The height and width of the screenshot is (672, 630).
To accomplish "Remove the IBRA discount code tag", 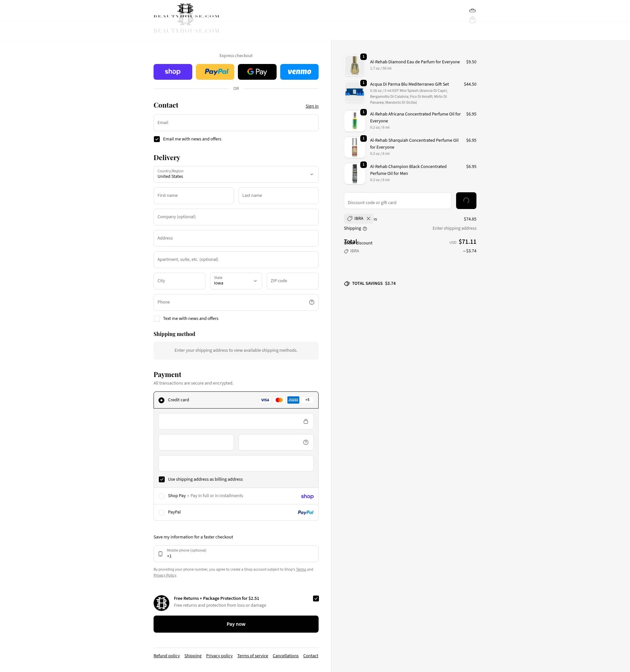I will tap(368, 219).
